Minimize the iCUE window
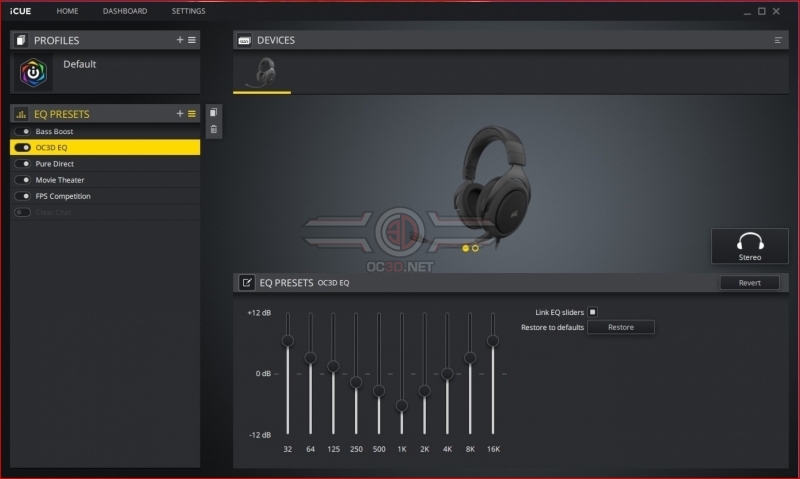This screenshot has height=479, width=800. coord(747,12)
